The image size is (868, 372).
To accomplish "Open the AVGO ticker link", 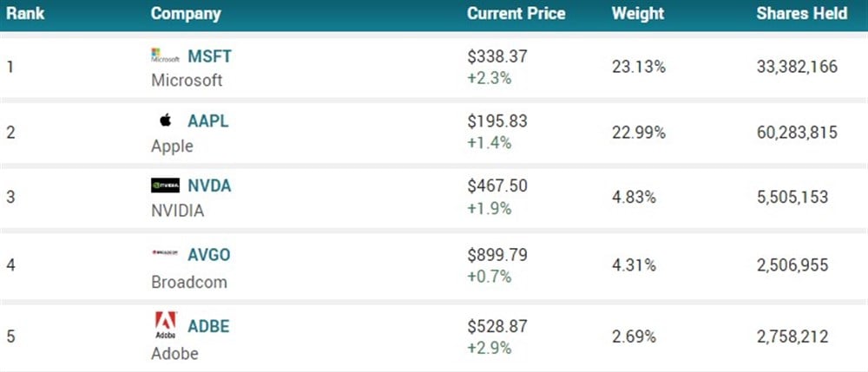I will click(209, 254).
